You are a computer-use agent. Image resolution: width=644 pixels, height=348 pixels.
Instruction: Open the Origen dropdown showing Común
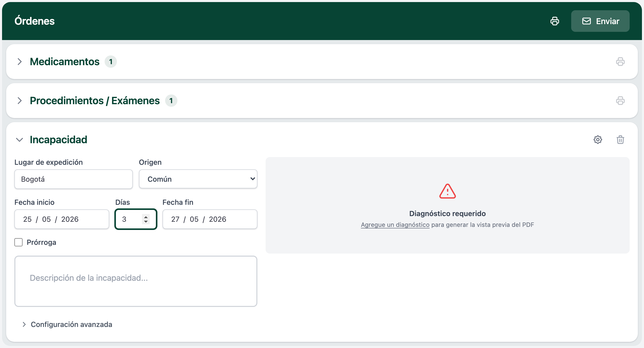click(x=198, y=179)
